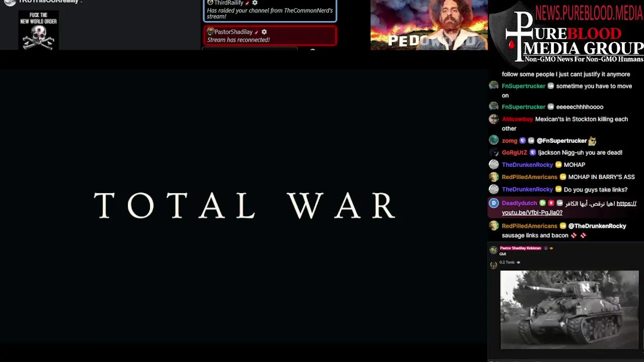Click PastorShadilay's red checkmark badge
This screenshot has height=362, width=644.
click(x=256, y=32)
